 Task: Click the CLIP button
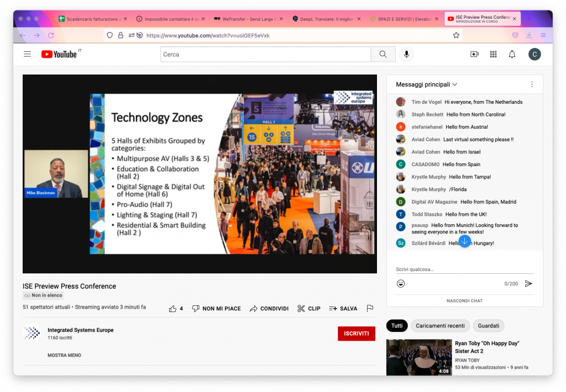pyautogui.click(x=308, y=309)
